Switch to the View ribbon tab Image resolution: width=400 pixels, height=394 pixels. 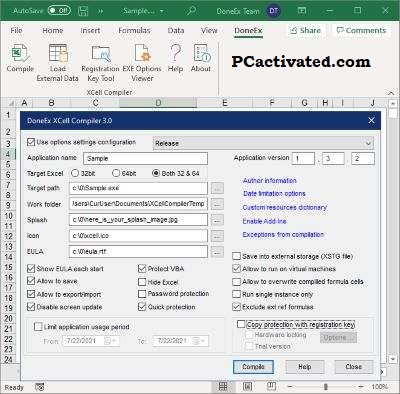pyautogui.click(x=209, y=31)
